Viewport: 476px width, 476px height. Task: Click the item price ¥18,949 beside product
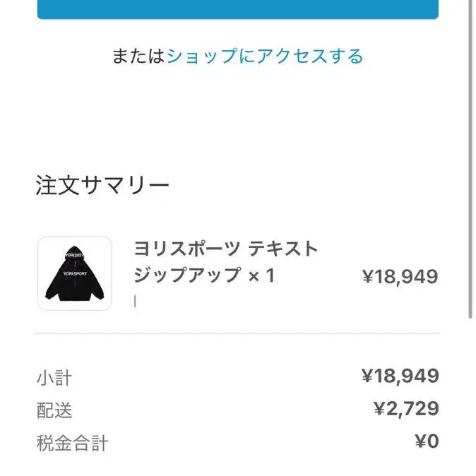click(400, 277)
